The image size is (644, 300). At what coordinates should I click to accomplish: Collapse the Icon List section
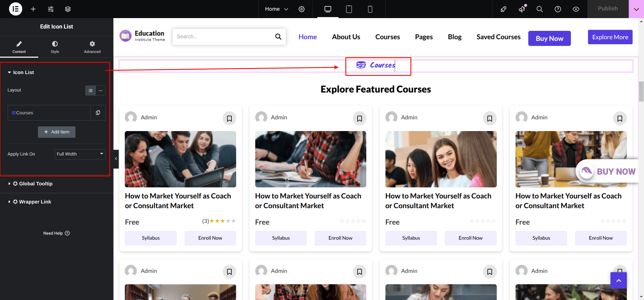coord(21,72)
